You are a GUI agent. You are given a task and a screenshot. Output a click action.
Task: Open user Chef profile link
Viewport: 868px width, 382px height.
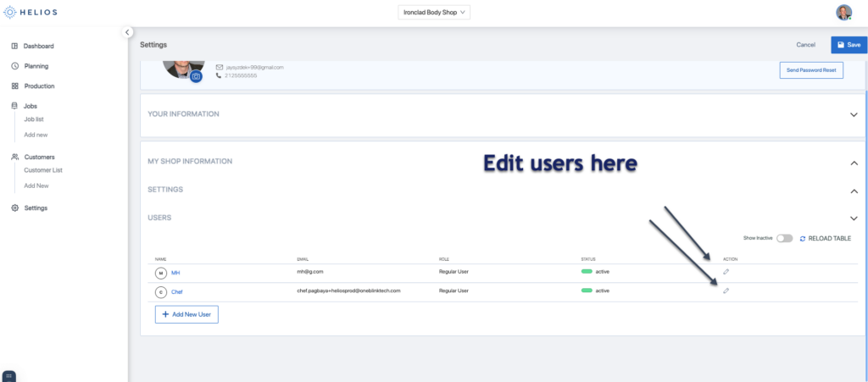coord(176,292)
